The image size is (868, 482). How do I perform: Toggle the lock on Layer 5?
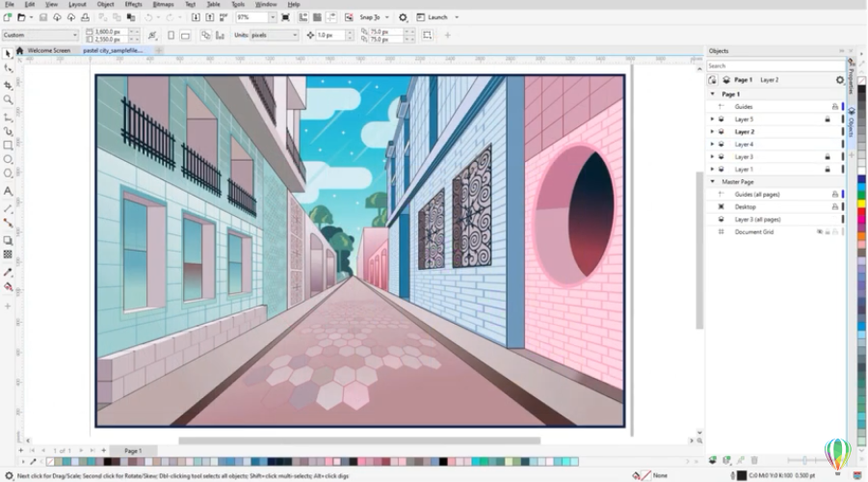click(x=828, y=120)
